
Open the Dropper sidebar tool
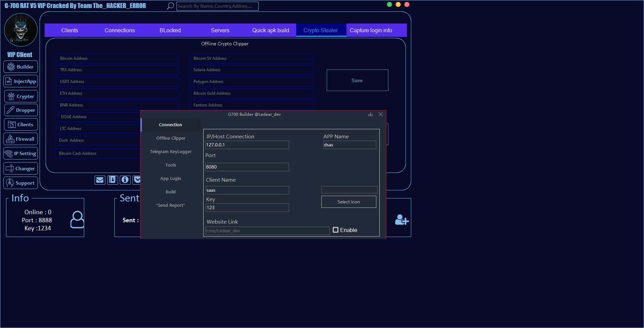point(21,110)
